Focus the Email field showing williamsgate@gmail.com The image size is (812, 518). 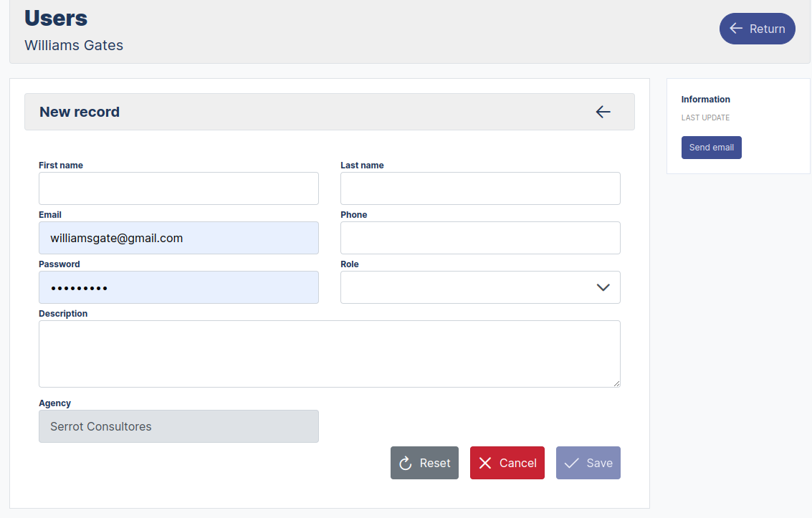click(x=178, y=237)
